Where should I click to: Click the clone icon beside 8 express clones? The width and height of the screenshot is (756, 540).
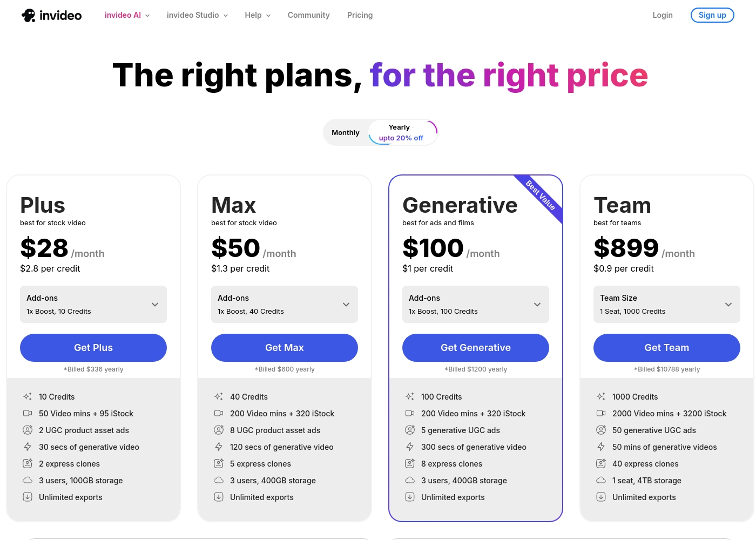[x=410, y=463]
